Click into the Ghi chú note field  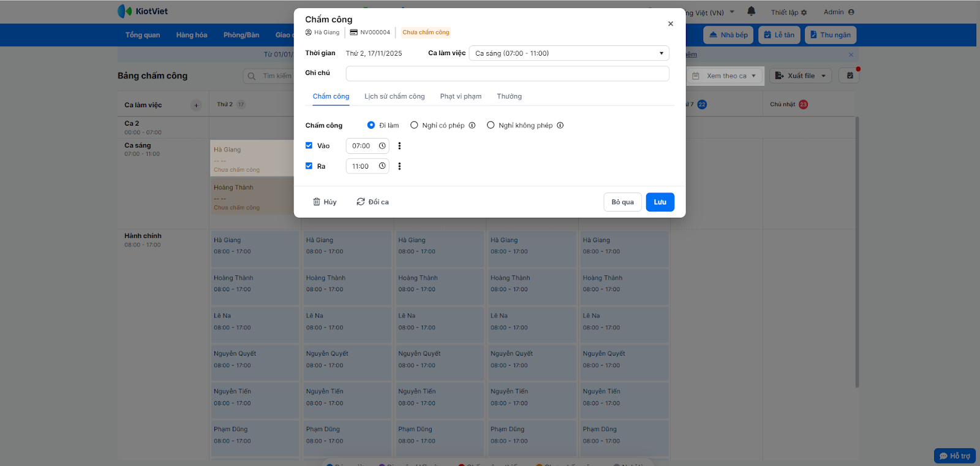click(x=507, y=74)
